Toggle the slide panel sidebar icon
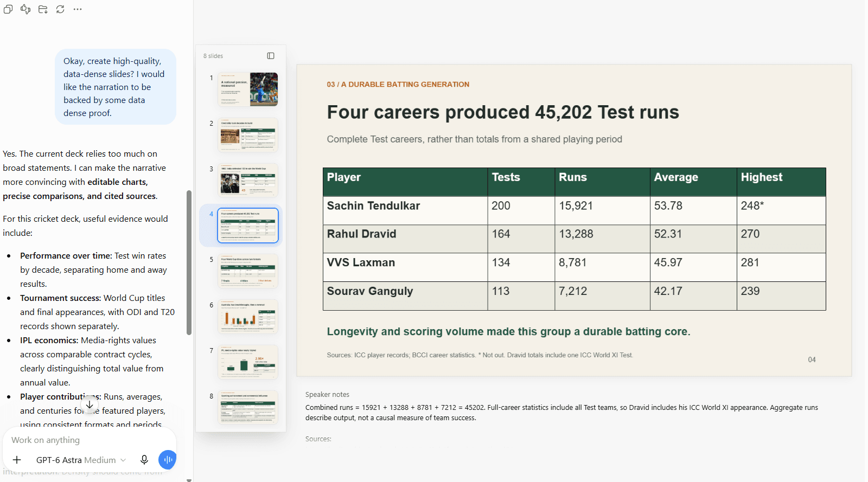Viewport: 868px width, 482px height. point(271,56)
